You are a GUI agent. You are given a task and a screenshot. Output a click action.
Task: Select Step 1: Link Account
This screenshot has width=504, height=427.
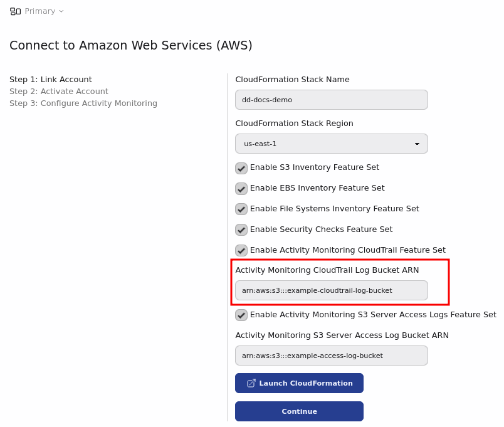(x=51, y=80)
